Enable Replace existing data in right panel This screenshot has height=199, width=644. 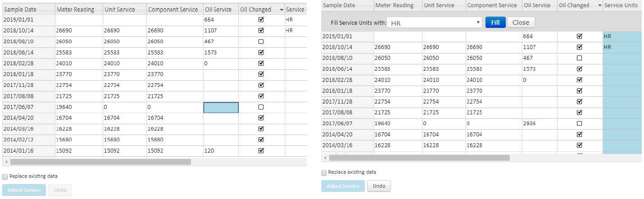click(x=324, y=172)
